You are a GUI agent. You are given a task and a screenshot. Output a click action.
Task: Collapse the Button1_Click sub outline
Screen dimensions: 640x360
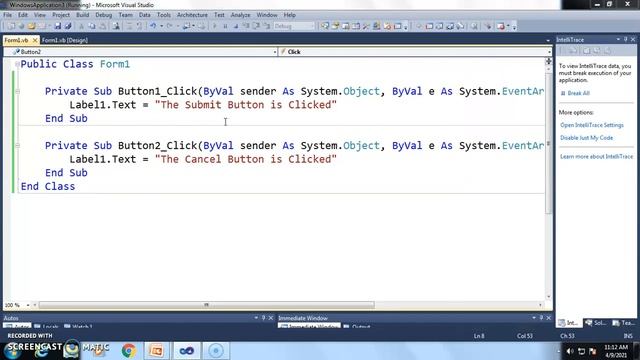[17, 91]
